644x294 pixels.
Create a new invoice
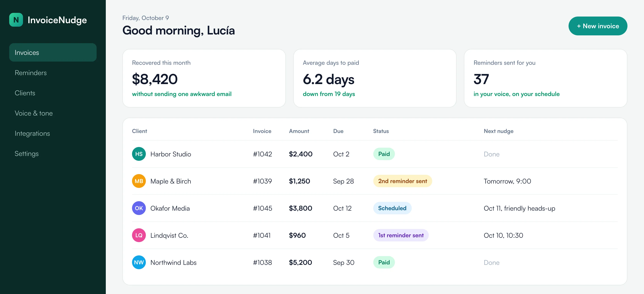pos(598,26)
